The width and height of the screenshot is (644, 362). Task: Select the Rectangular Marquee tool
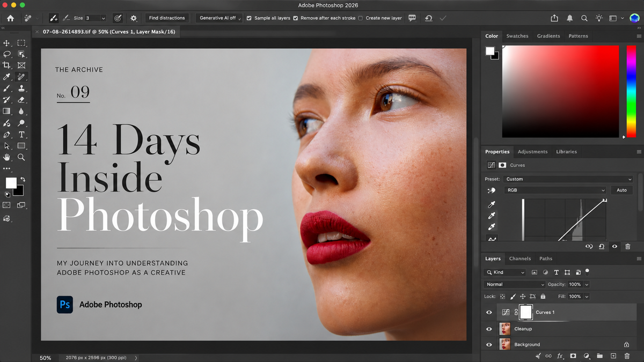click(x=21, y=43)
